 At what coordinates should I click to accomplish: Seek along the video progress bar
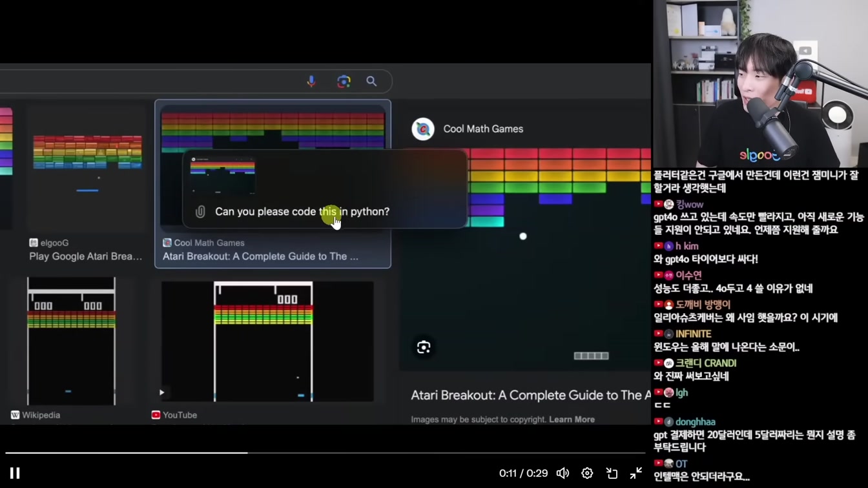[325, 452]
